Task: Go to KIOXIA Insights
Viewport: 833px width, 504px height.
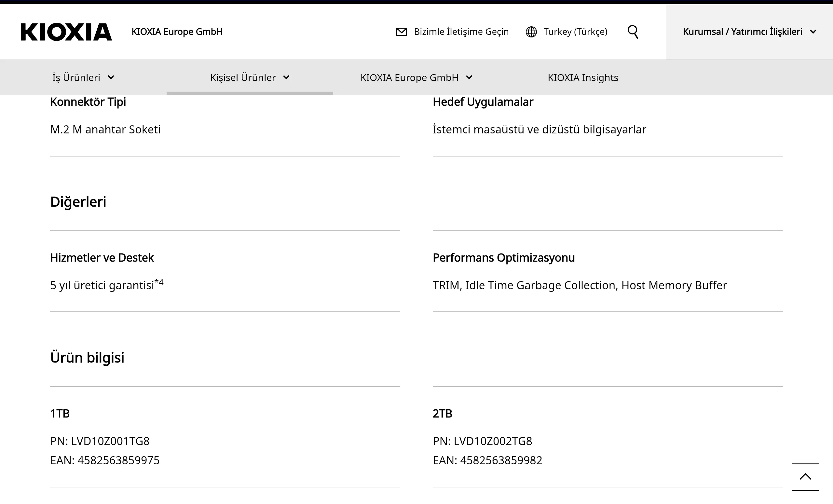Action: pos(583,77)
